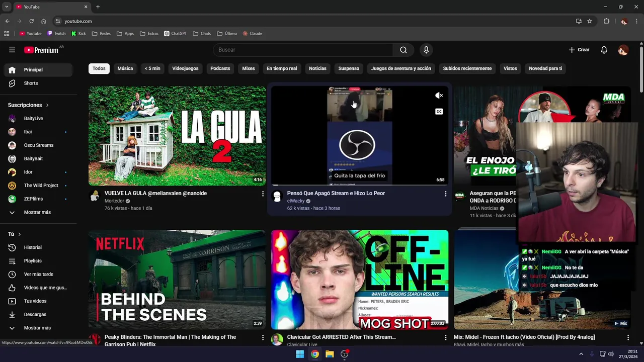Open the Twitch bookmark
Image resolution: width=644 pixels, height=362 pixels.
[56, 34]
